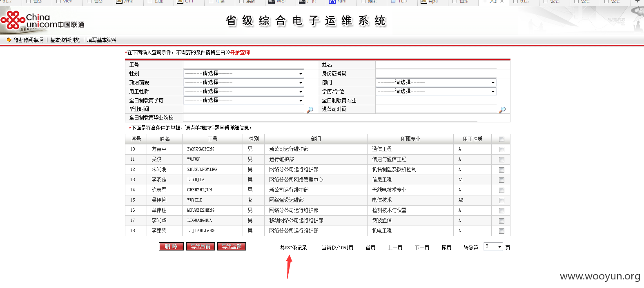Click the 当前[2/105]页 page indicator
The width and height of the screenshot is (644, 288).
click(337, 248)
